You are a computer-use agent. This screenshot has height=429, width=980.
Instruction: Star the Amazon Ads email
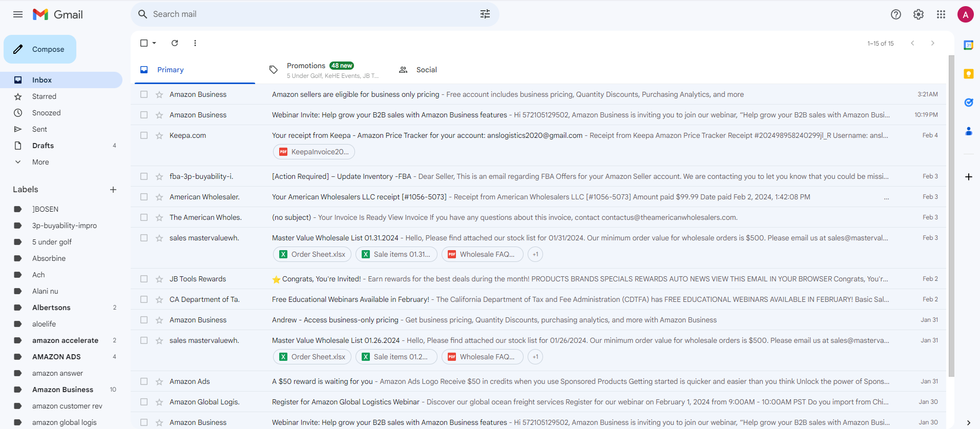[x=159, y=381]
